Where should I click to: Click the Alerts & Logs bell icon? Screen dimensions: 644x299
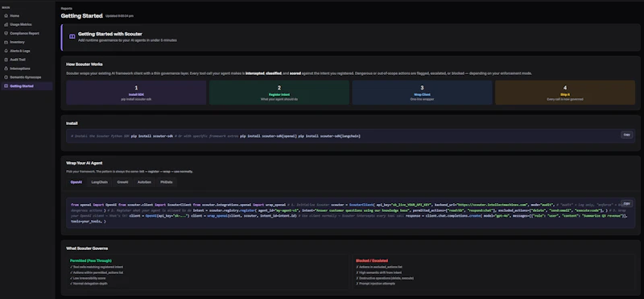6,51
